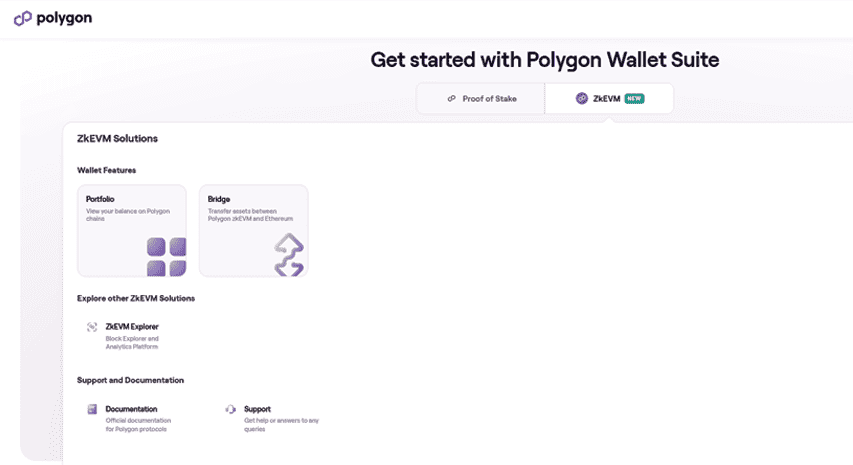Select the ZkEVM tab
The image size is (853, 465).
tap(609, 98)
